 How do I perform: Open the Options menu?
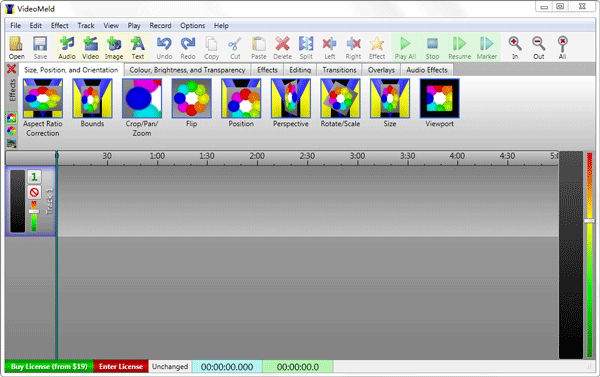(x=192, y=26)
